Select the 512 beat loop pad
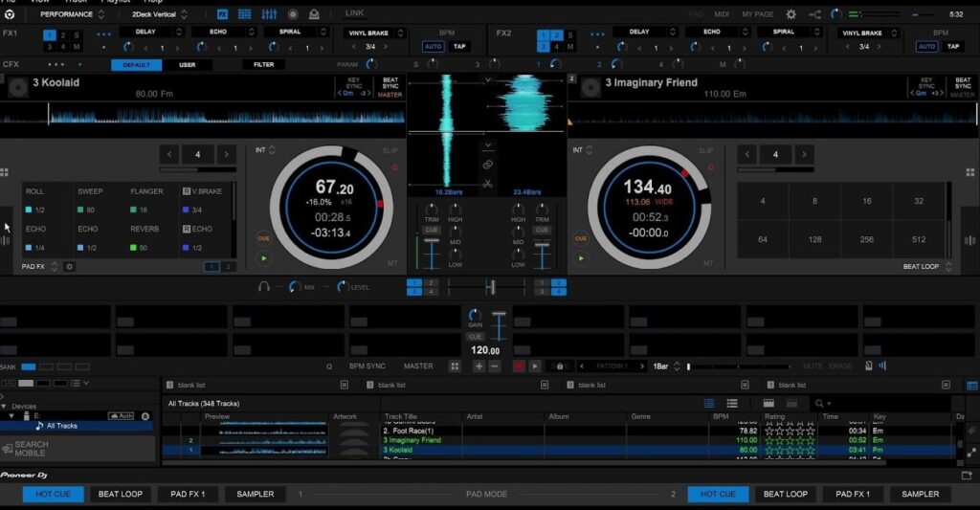980x510 pixels. [918, 239]
